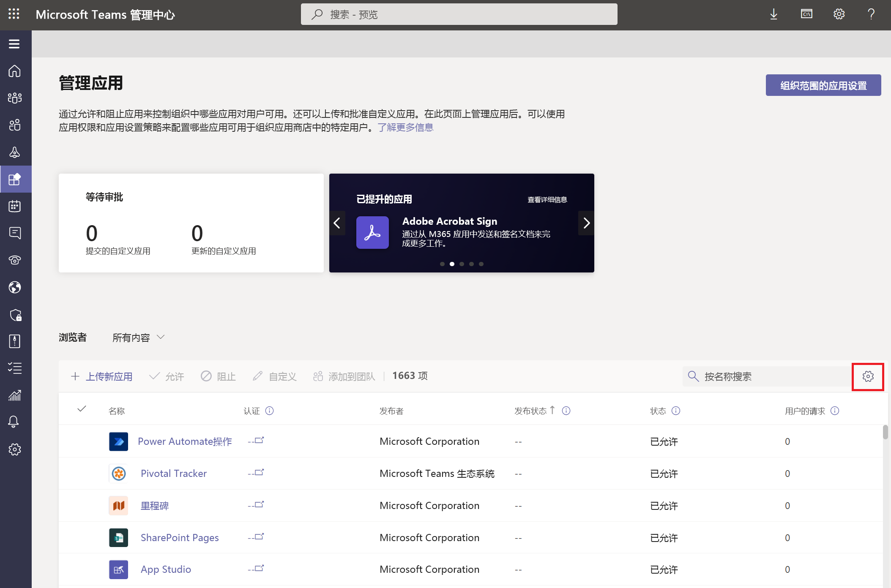The width and height of the screenshot is (891, 588).
Task: Click the 里程碑 app icon thumbnail
Action: pyautogui.click(x=118, y=506)
